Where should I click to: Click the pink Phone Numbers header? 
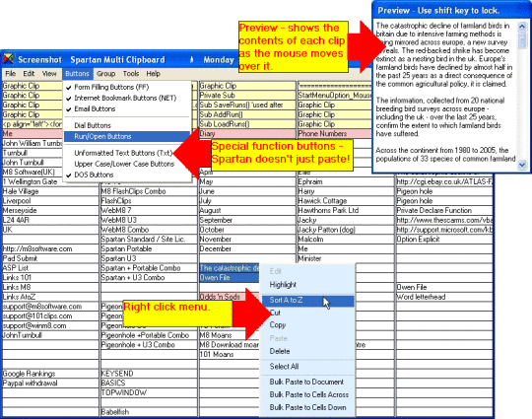334,134
